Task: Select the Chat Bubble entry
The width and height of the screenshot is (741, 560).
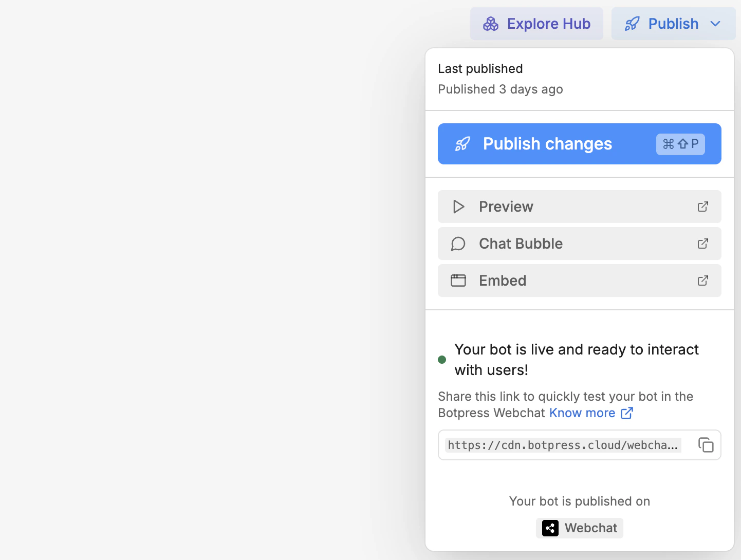Action: [x=579, y=244]
